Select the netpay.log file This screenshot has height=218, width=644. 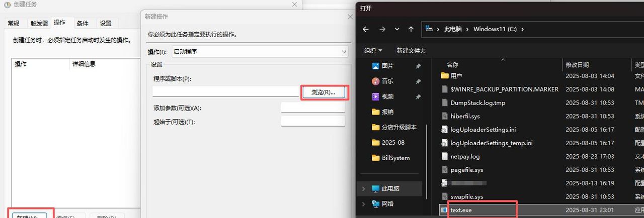(465, 156)
